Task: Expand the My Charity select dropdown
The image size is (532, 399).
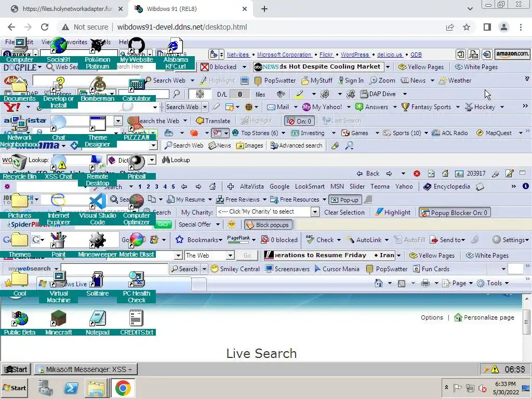Action: click(315, 212)
